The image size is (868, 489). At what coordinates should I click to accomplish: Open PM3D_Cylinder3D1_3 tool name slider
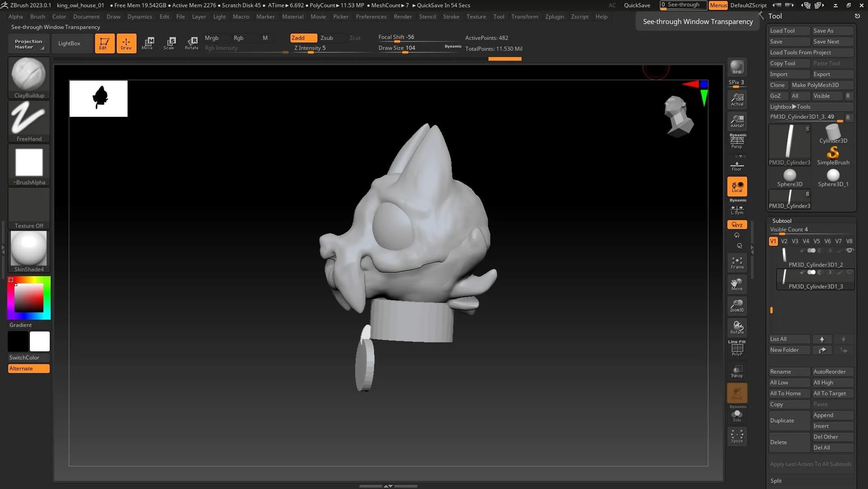(x=806, y=117)
